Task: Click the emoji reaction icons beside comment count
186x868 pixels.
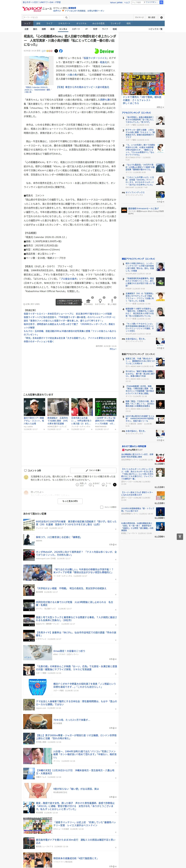Action: [x=49, y=51]
